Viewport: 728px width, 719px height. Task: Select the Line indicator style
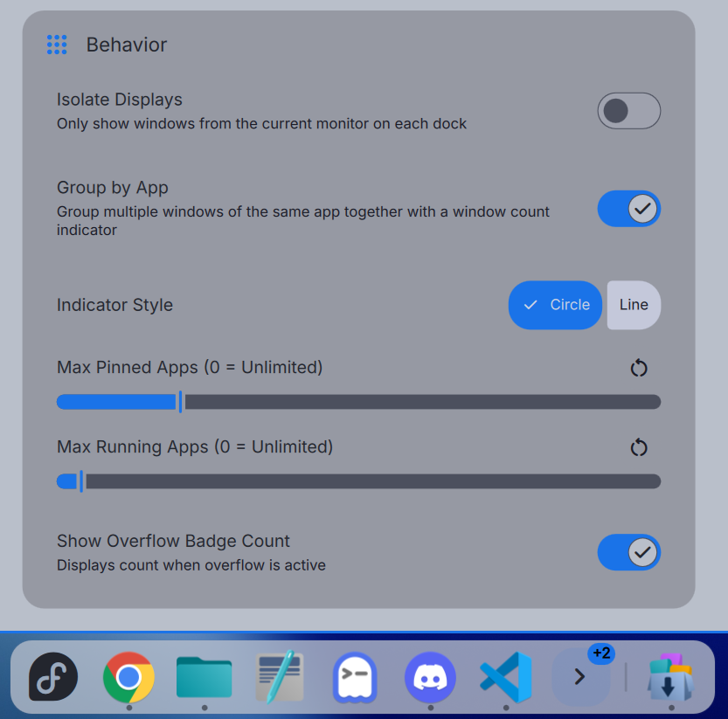point(634,305)
